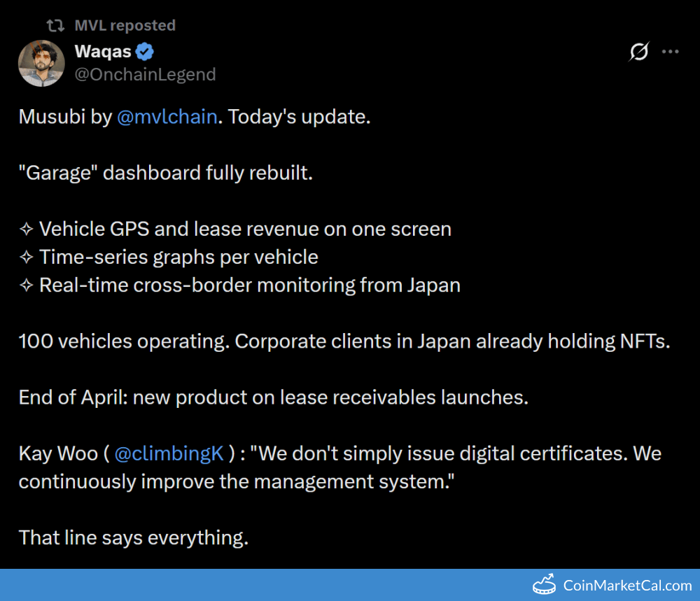The height and width of the screenshot is (601, 700).
Task: Click "That line says everything." closing text
Action: tap(133, 538)
